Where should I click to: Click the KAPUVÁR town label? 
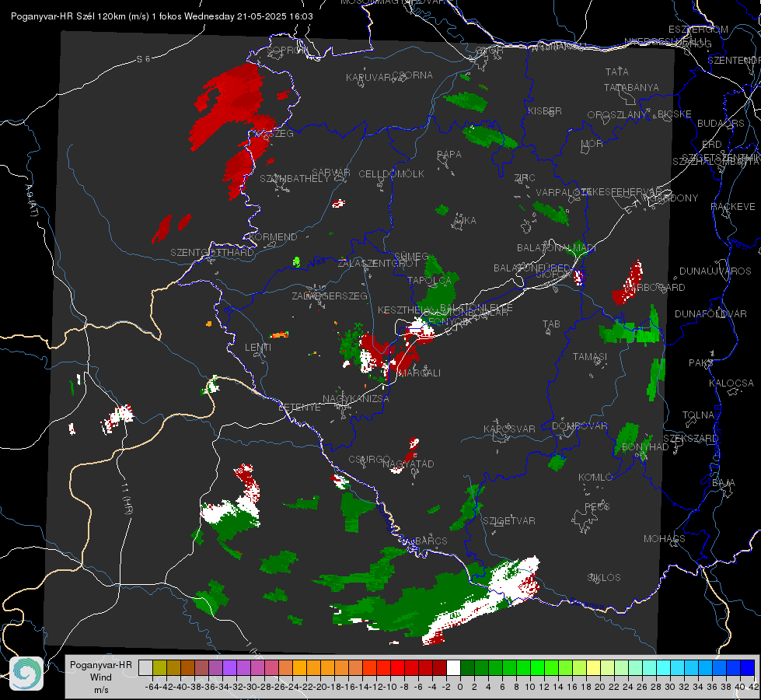pos(369,78)
